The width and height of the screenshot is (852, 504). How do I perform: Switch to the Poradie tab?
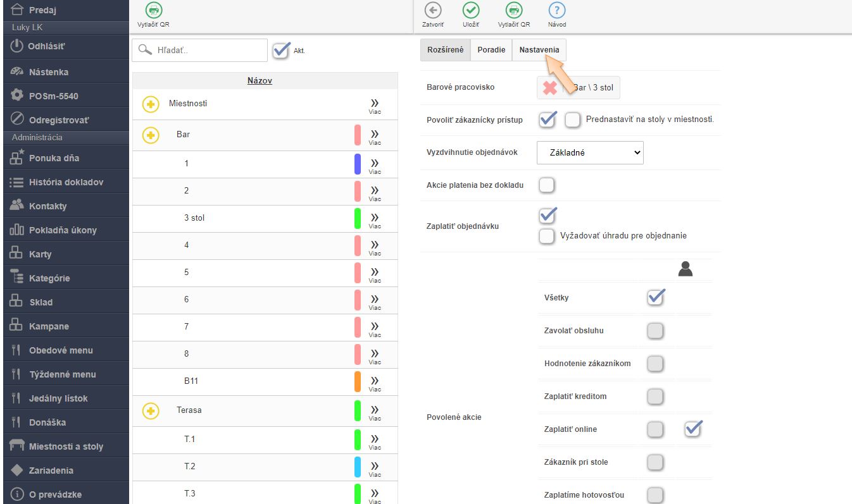pyautogui.click(x=491, y=50)
